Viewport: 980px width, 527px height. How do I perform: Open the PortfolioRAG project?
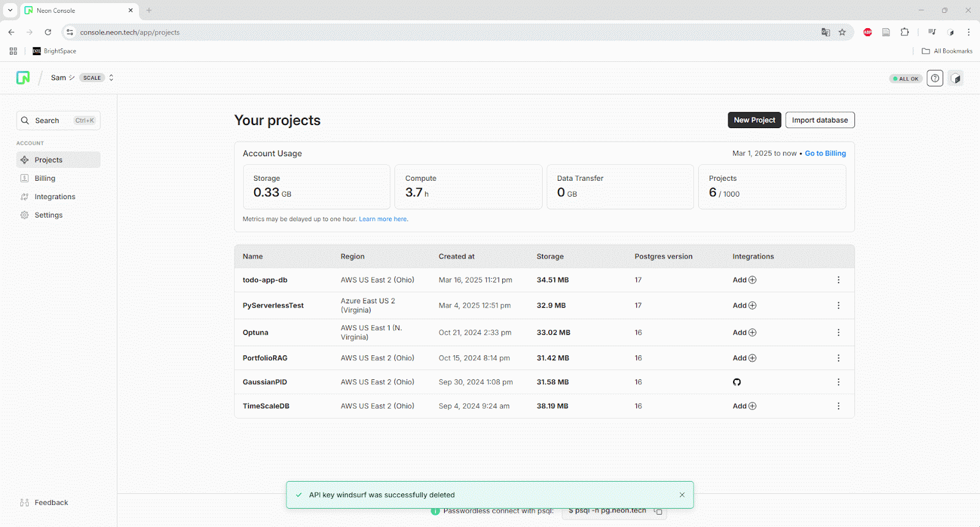pyautogui.click(x=265, y=358)
